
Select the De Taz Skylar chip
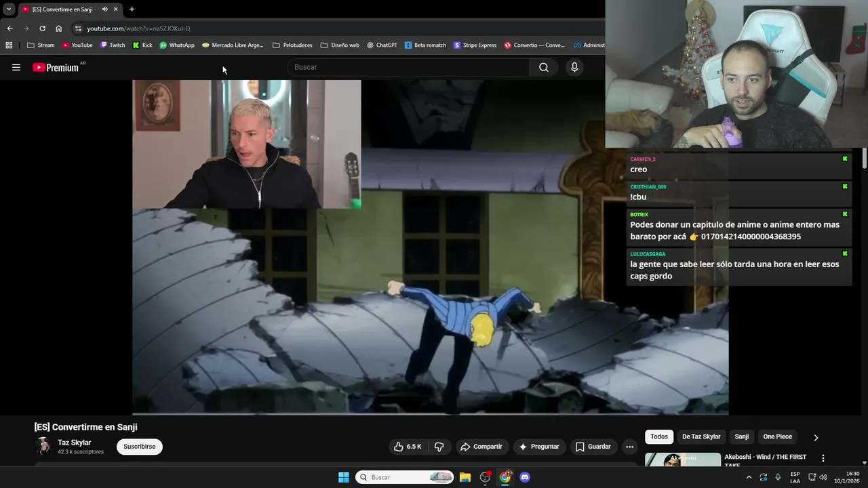701,436
